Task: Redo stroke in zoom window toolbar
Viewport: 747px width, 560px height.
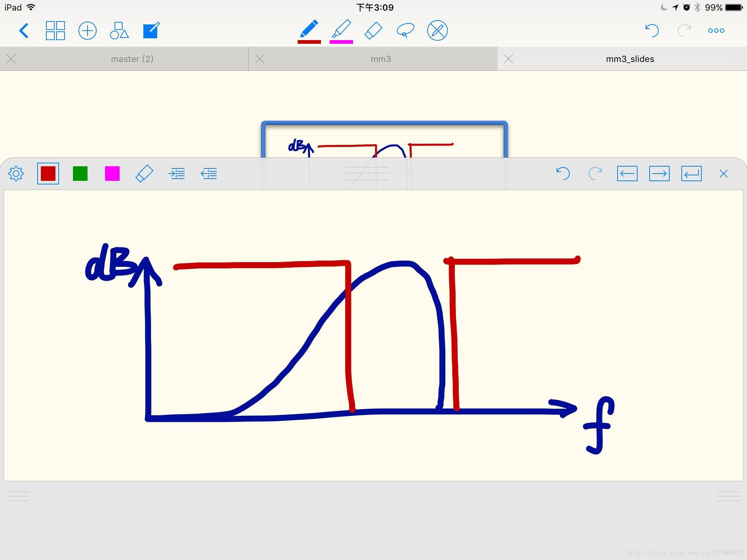Action: [595, 174]
